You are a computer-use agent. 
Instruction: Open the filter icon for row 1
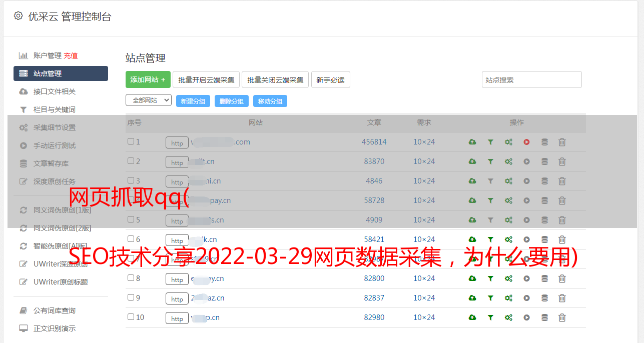pos(490,142)
